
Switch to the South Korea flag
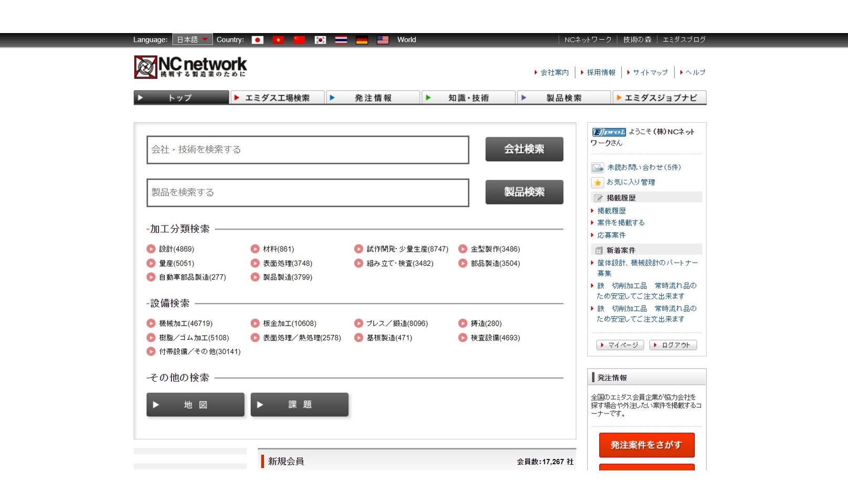[x=320, y=40]
